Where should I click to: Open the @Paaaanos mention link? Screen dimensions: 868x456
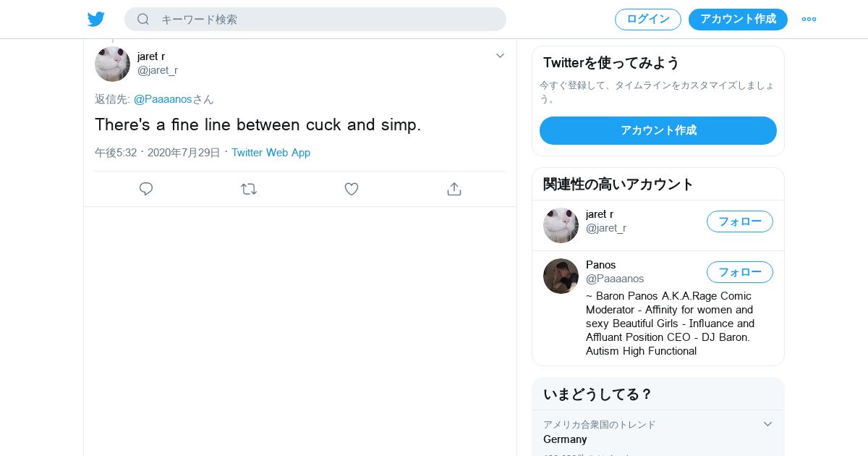tap(163, 99)
